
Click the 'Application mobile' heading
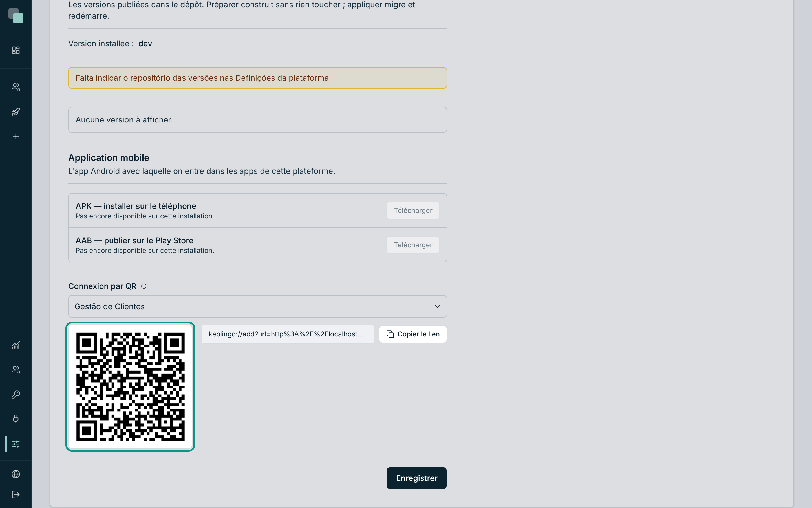click(109, 158)
